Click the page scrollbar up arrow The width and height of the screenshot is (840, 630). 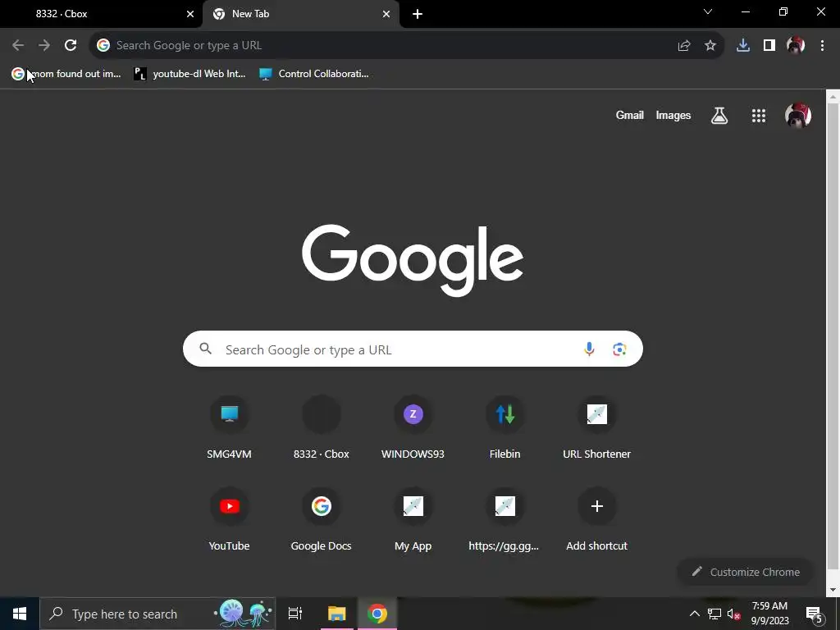(x=833, y=97)
